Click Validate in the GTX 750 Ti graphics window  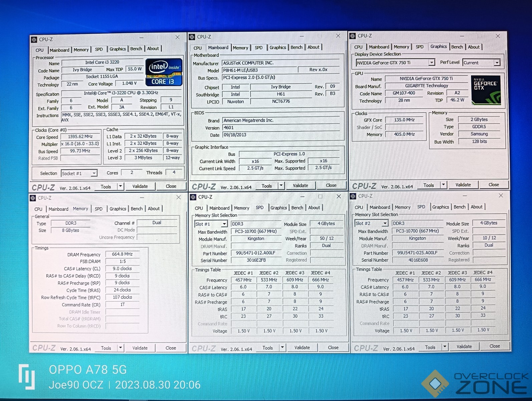coord(463,185)
